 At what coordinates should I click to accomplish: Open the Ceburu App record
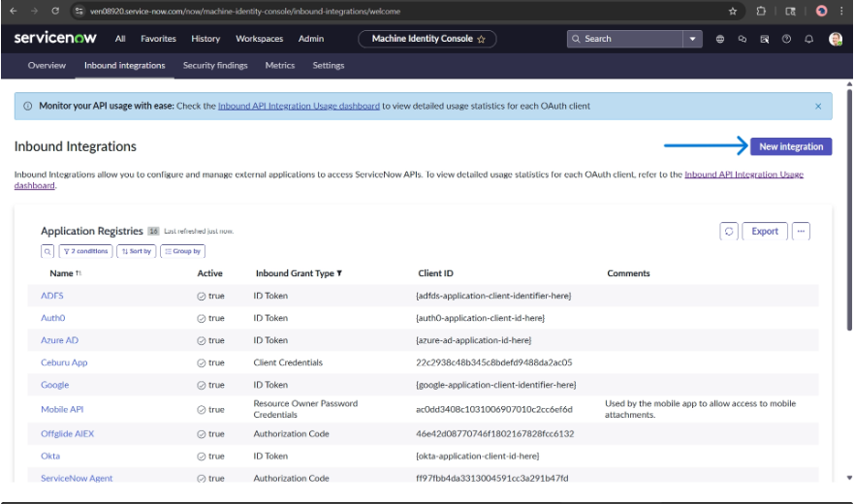(x=64, y=362)
